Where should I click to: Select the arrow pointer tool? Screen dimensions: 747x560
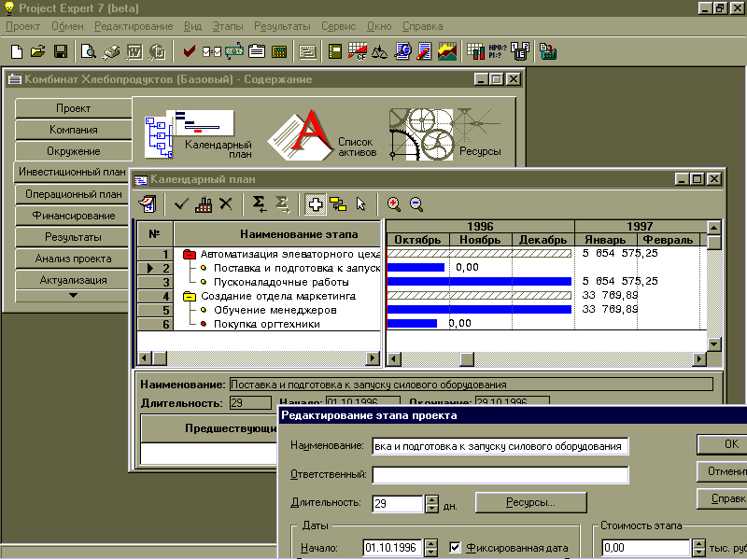360,203
